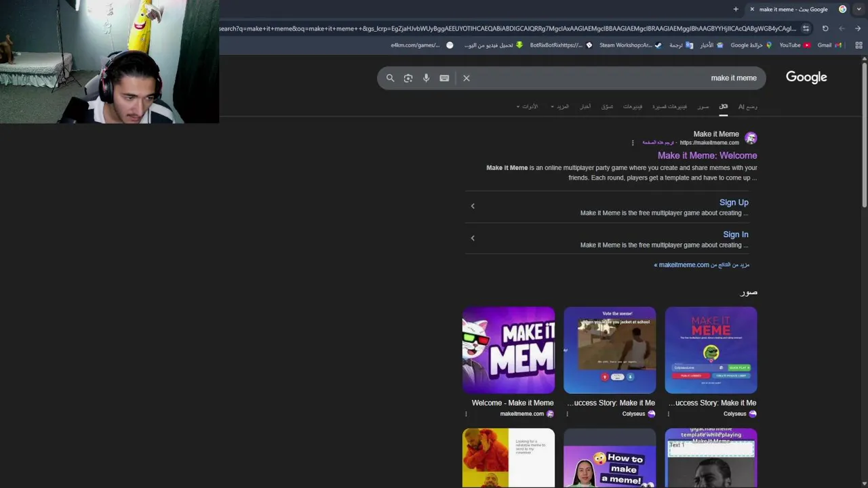
Task: Open the ترجمة translate bookmark
Action: [x=681, y=45]
